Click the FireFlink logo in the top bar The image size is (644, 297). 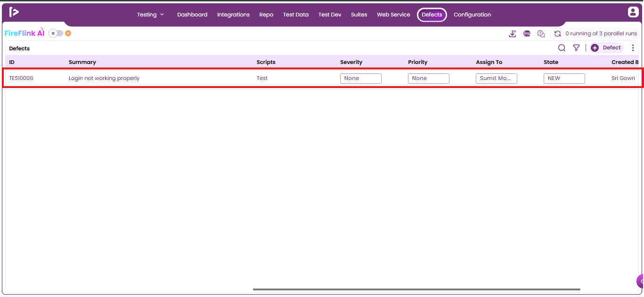click(14, 12)
